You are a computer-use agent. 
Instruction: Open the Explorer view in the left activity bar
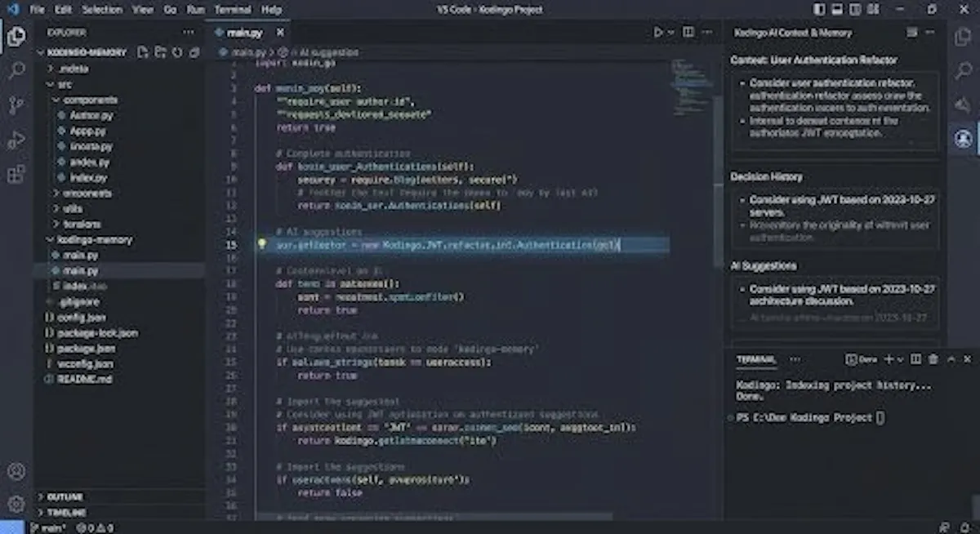click(16, 36)
